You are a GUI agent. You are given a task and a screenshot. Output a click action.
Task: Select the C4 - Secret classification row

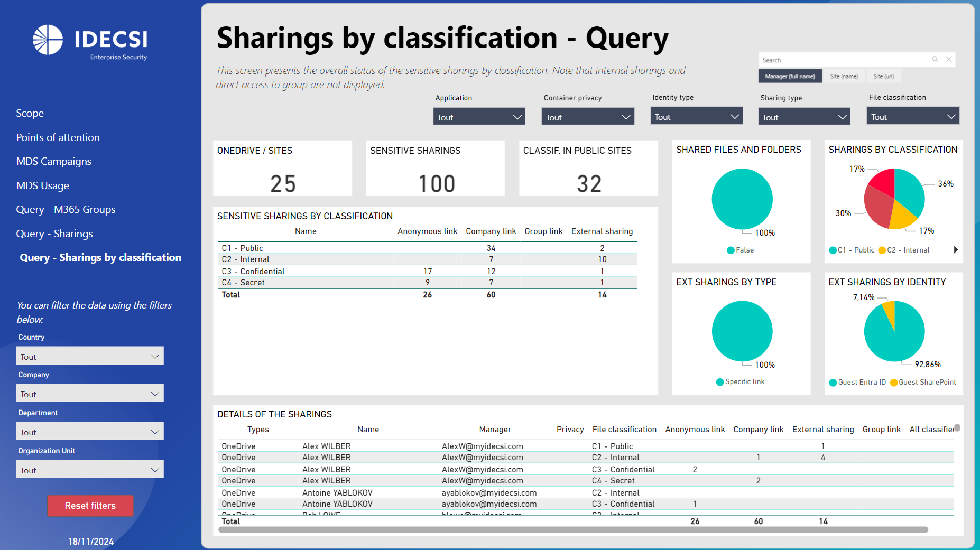coord(427,283)
